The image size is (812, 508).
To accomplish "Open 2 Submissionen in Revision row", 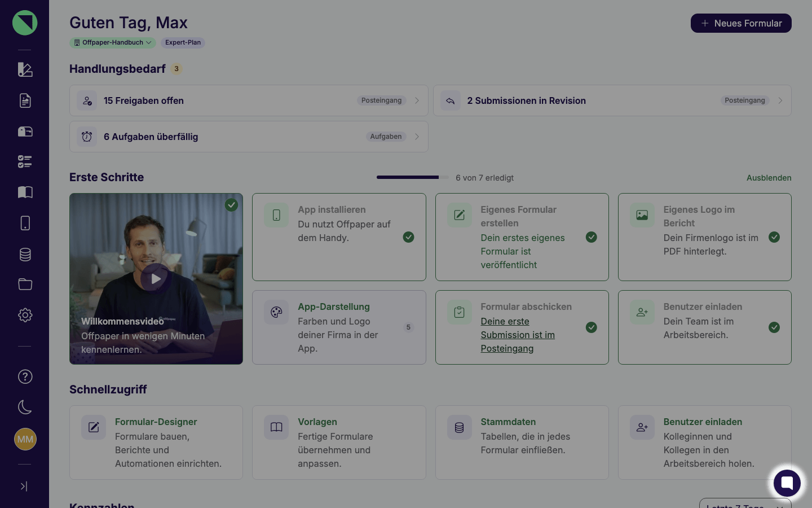I will [x=612, y=100].
